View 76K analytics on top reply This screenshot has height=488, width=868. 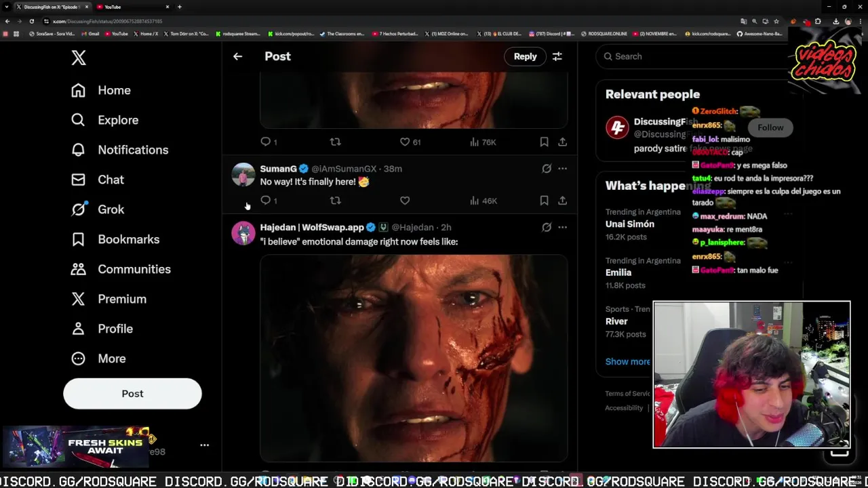[484, 142]
